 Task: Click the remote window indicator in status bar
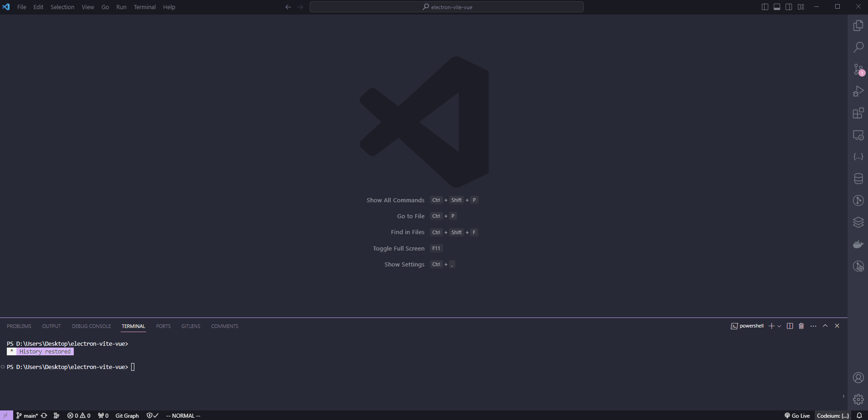(6, 415)
